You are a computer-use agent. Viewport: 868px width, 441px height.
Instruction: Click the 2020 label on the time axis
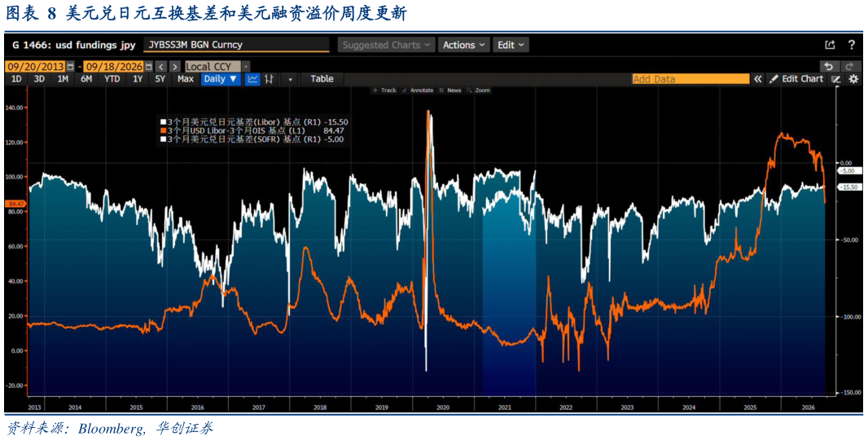444,408
